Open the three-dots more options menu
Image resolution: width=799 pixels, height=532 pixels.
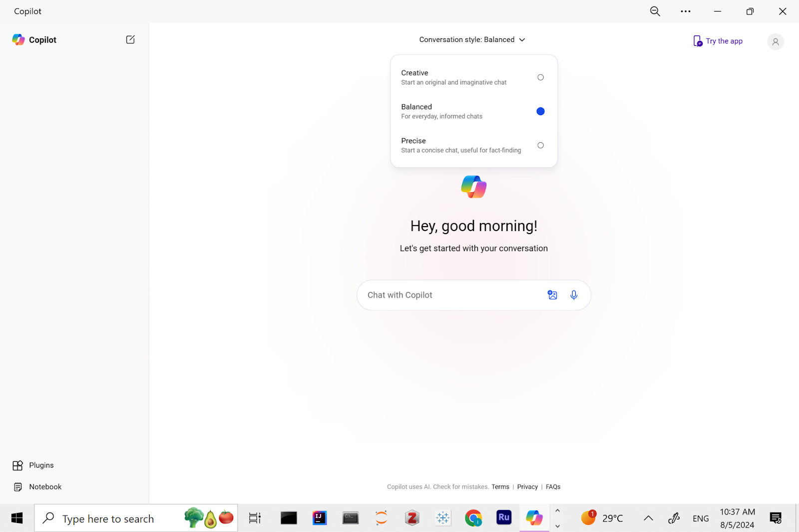coord(686,11)
